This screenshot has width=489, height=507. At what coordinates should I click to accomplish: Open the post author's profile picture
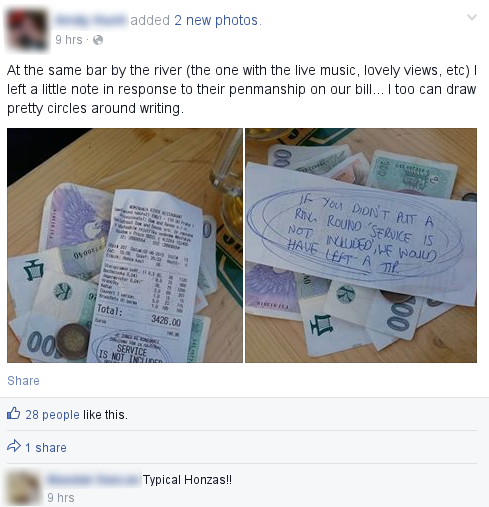click(26, 31)
